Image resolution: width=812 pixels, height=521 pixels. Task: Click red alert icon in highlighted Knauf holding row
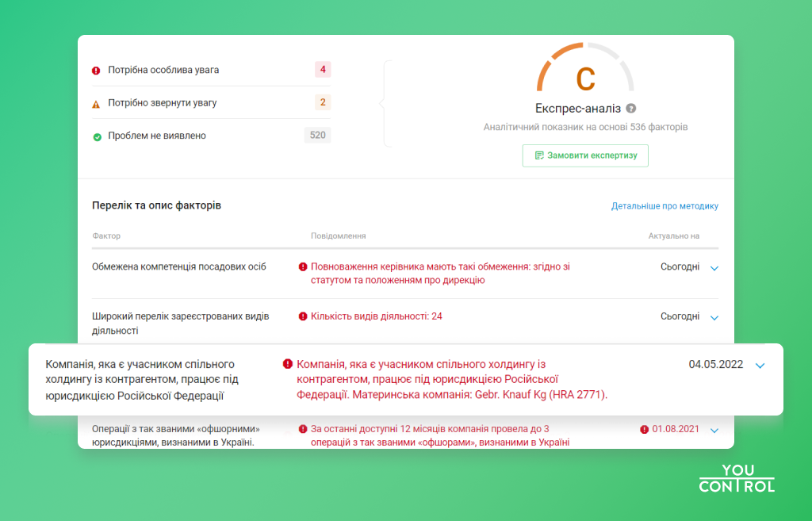coord(287,364)
